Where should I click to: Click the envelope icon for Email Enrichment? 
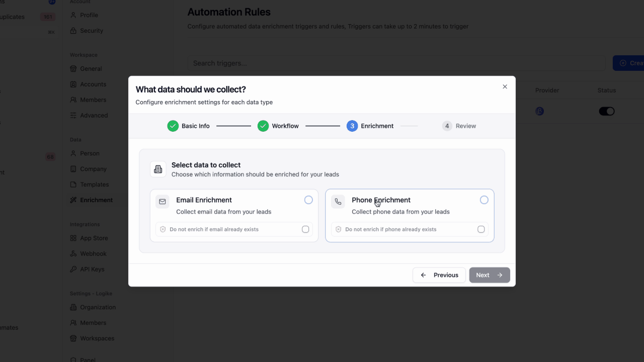[x=163, y=202]
